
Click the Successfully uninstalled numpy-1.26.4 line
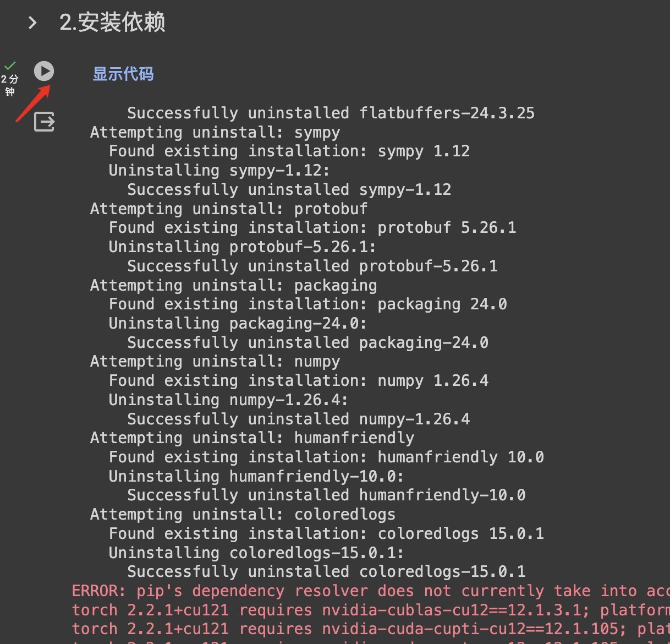pos(299,419)
